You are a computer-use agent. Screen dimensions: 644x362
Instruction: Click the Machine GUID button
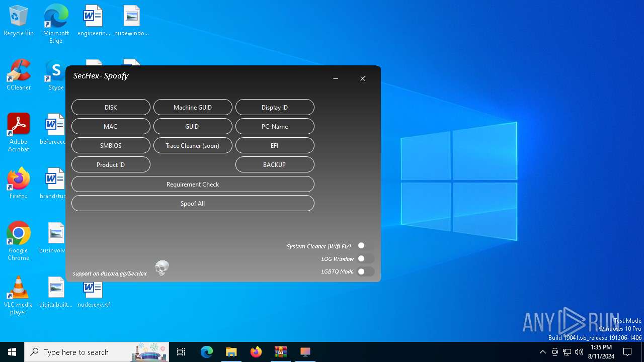193,107
